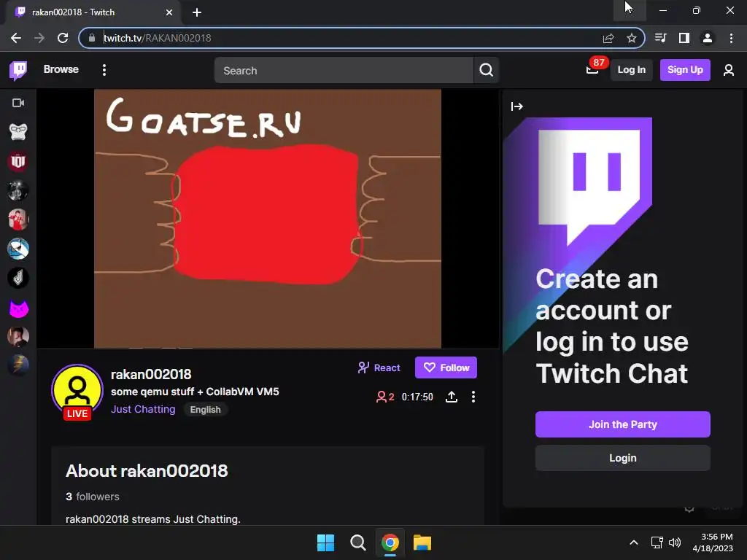Click the Sign Up button
The width and height of the screenshot is (747, 560).
(x=685, y=70)
